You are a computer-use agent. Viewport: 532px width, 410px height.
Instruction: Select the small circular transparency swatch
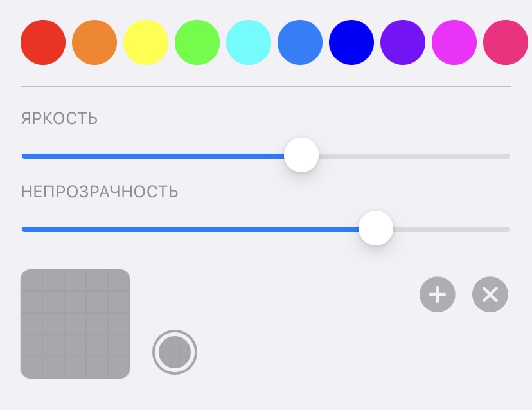coord(175,352)
